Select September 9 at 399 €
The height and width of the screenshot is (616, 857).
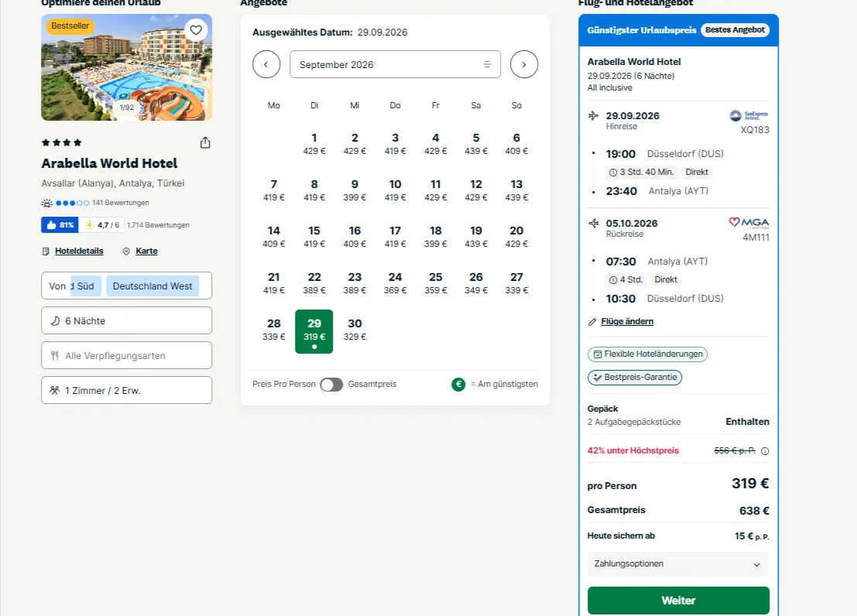coord(355,190)
